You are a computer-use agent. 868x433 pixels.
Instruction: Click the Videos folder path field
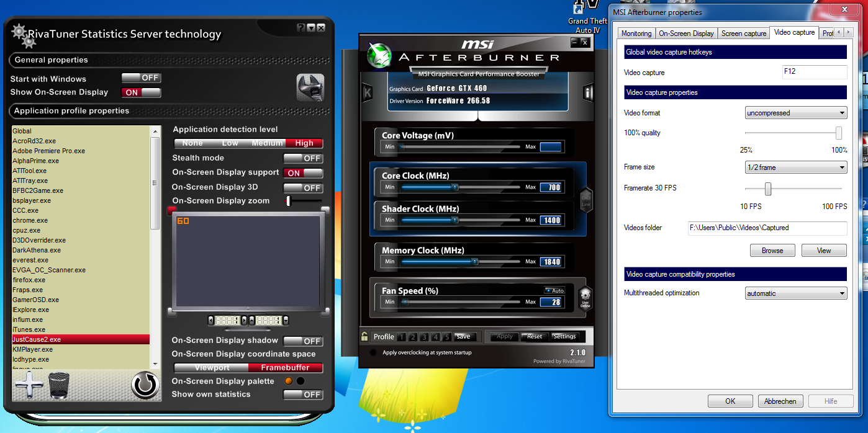coord(767,228)
